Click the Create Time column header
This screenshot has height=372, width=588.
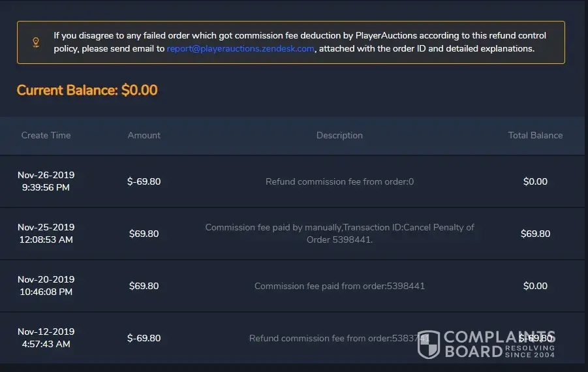[46, 135]
